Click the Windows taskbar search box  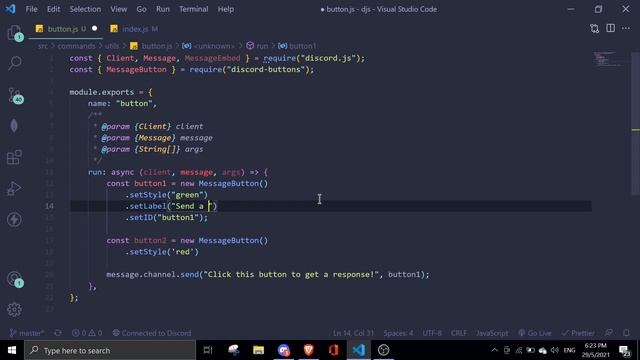tap(110, 350)
